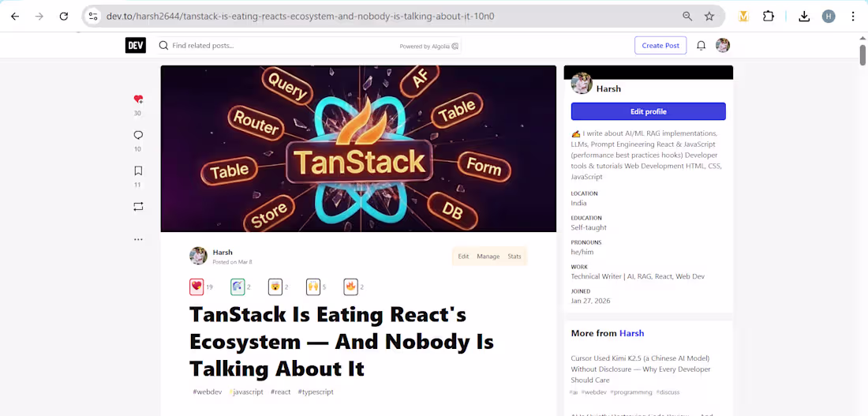
Task: Click author avatar beside Posted on Mar 8
Action: [x=198, y=256]
